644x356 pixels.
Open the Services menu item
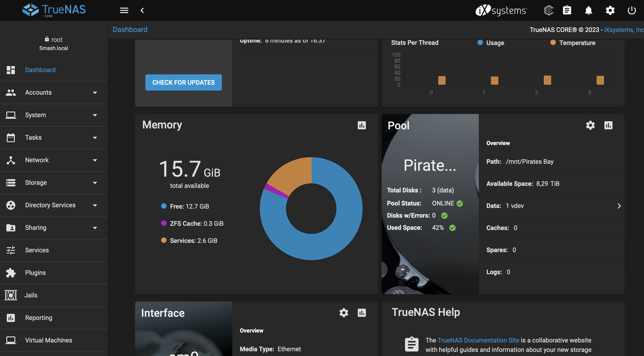pos(37,250)
